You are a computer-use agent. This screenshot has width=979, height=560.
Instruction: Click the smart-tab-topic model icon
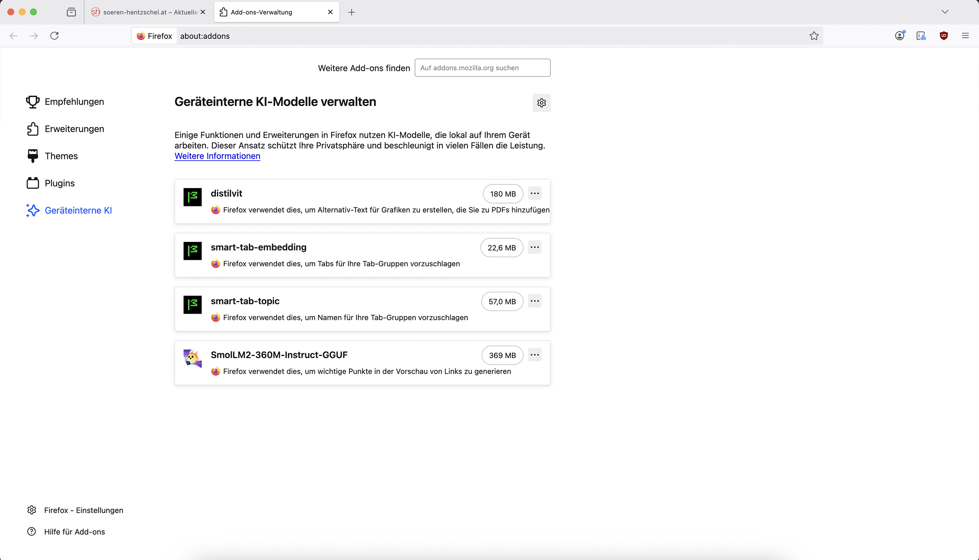(192, 305)
